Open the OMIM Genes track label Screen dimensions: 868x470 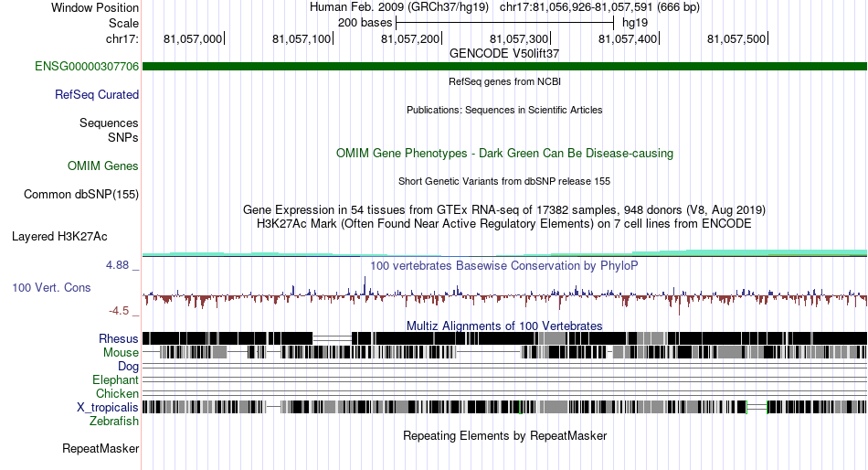click(x=103, y=166)
